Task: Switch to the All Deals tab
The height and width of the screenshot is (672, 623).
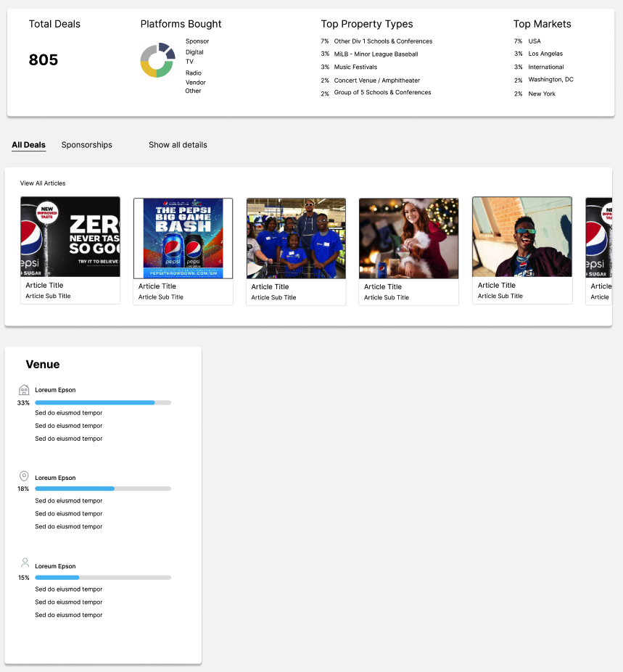Action: point(29,145)
